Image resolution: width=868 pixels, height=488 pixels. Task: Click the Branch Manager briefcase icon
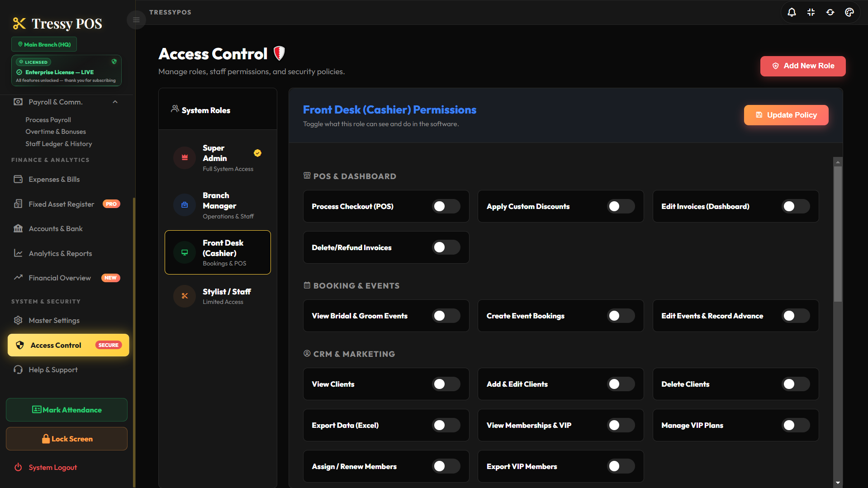coord(185,205)
